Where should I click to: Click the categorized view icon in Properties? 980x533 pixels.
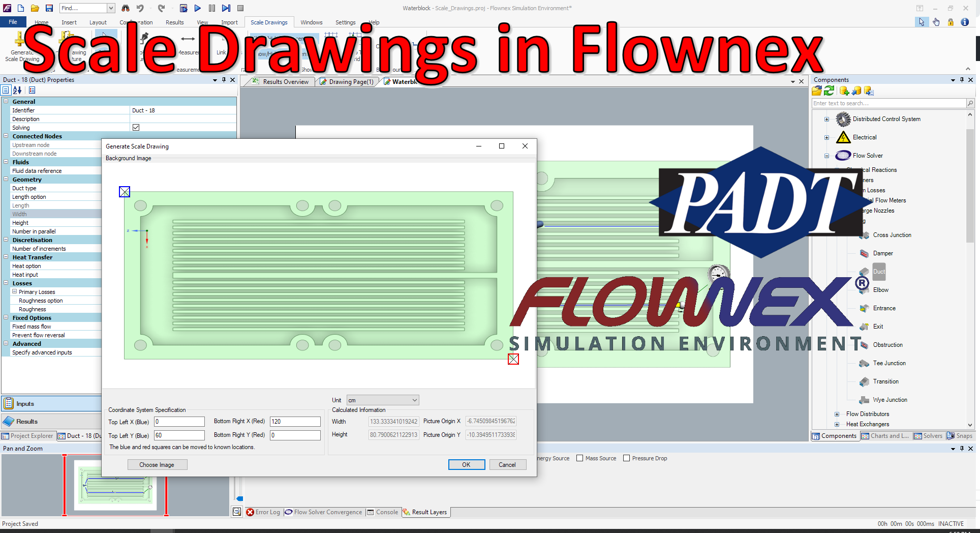coord(6,90)
